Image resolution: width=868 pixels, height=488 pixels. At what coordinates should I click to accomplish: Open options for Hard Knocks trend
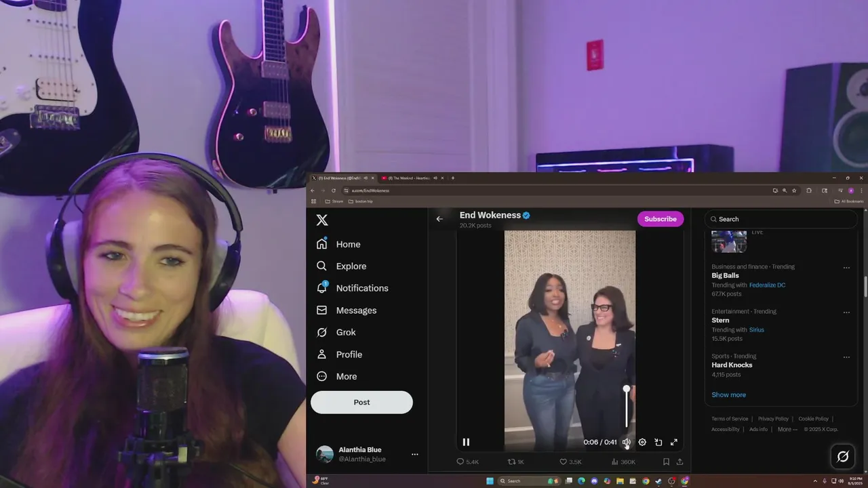846,357
